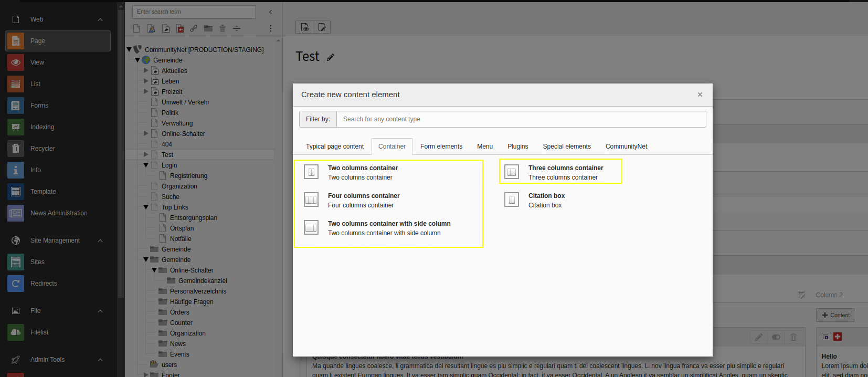Click the shortcut page icon in tree toolbar
868x377 pixels.
click(166, 28)
